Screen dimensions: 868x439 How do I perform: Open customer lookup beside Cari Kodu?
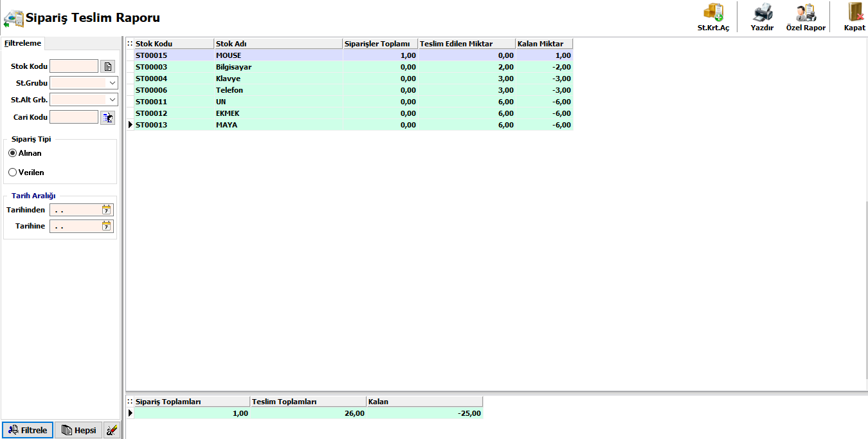tap(107, 117)
